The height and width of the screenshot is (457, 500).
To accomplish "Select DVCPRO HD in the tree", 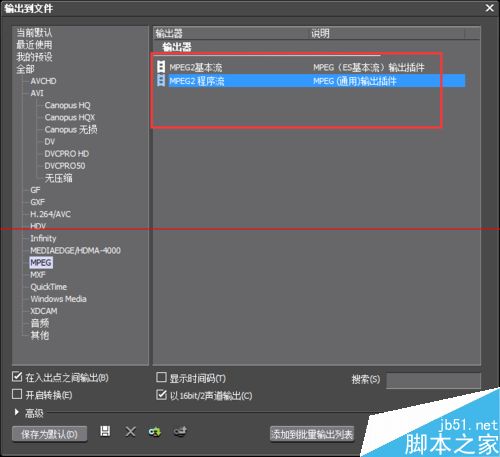I will pyautogui.click(x=67, y=154).
